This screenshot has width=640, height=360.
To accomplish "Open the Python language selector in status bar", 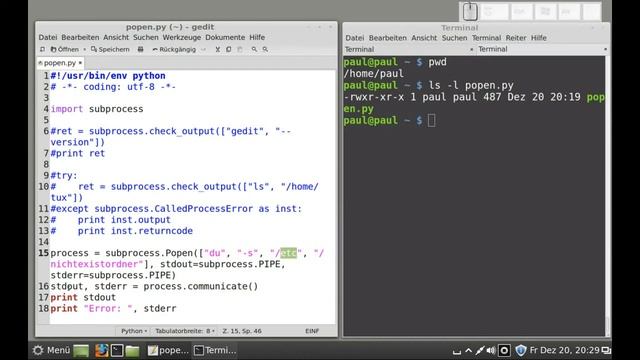I will 134,331.
